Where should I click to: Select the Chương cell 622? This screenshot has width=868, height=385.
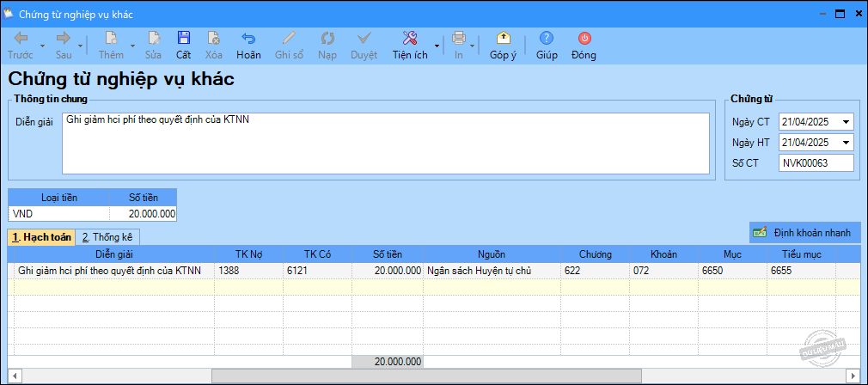click(595, 271)
